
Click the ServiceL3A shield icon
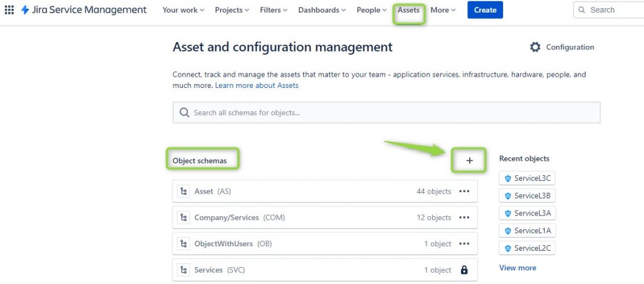pos(508,214)
